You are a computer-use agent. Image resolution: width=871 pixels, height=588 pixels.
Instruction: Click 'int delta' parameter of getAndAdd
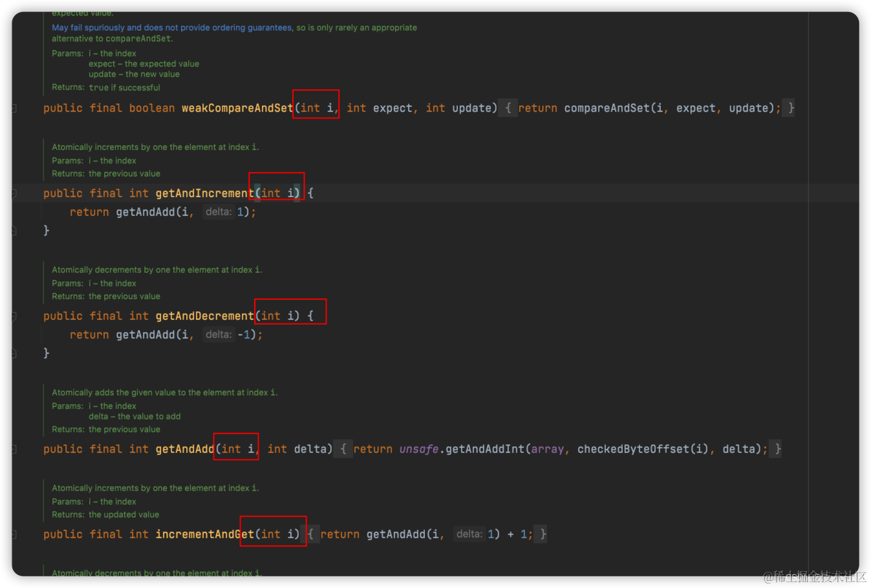coord(297,449)
